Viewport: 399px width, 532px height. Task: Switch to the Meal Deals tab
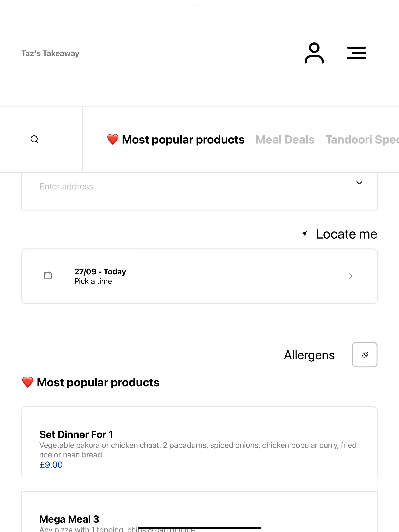tap(285, 139)
